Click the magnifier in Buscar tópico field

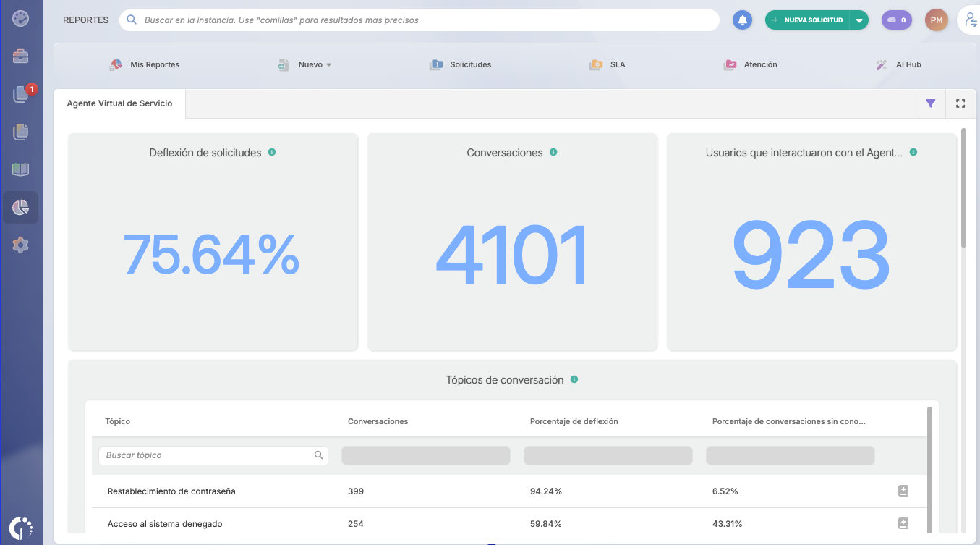point(318,455)
